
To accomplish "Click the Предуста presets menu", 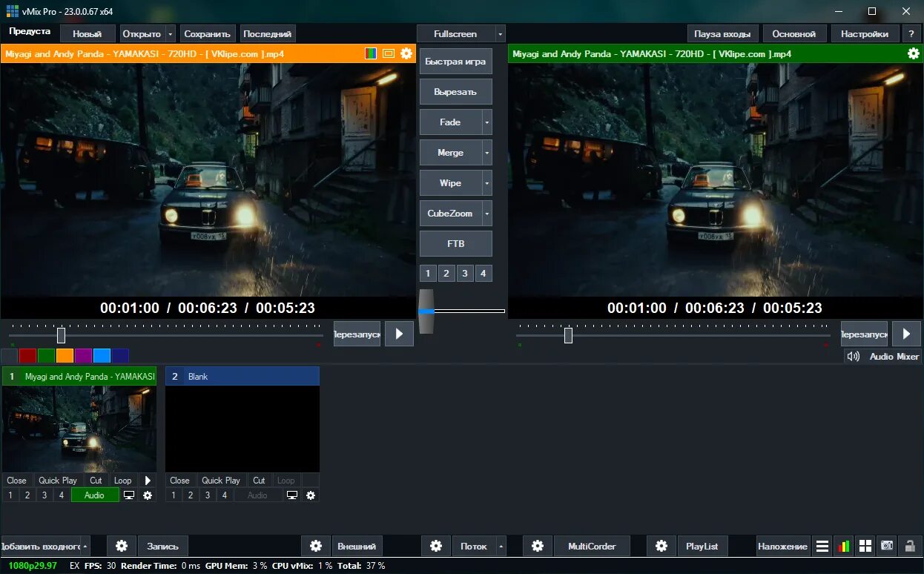I will (x=30, y=31).
